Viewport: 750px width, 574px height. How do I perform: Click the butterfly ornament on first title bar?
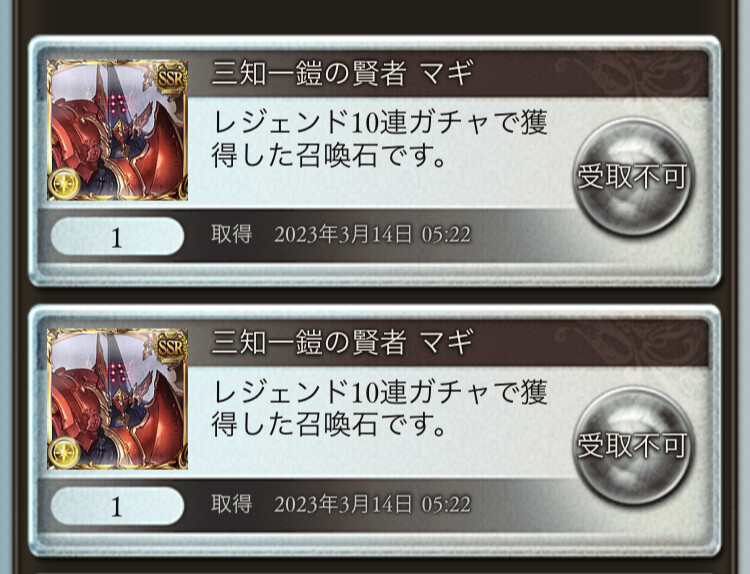(x=629, y=74)
